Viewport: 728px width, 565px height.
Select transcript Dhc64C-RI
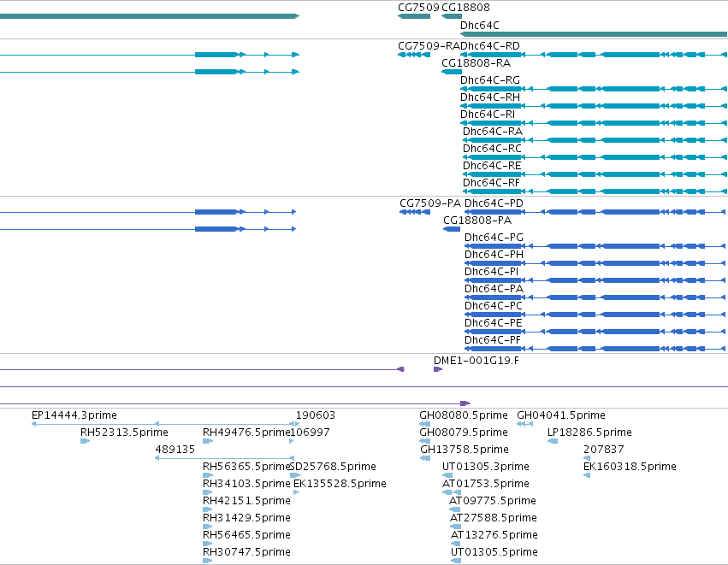(x=488, y=115)
